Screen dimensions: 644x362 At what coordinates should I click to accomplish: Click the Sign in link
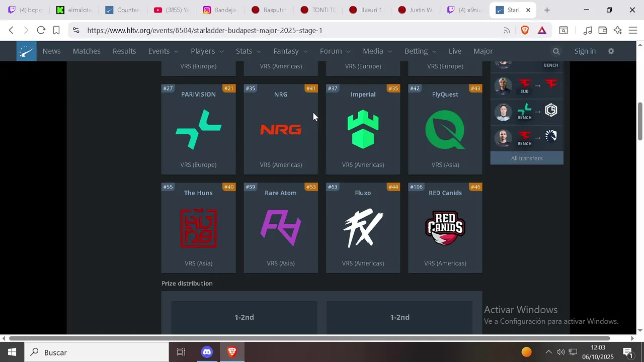(x=585, y=51)
